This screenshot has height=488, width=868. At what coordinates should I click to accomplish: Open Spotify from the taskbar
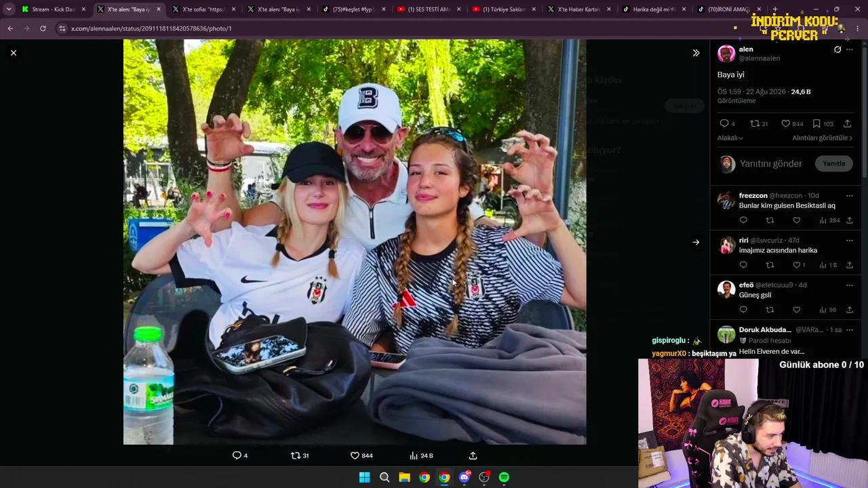point(504,477)
